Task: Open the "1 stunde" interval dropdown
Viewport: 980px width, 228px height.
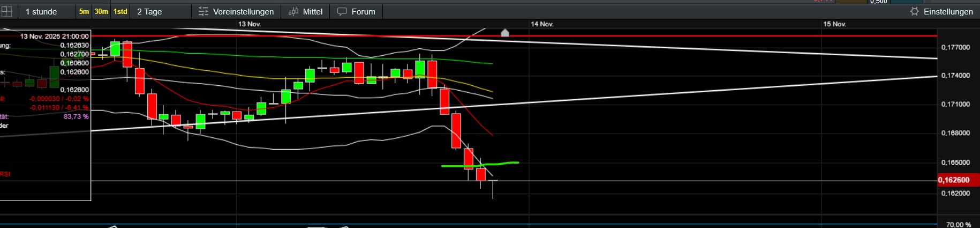Action: click(x=46, y=11)
